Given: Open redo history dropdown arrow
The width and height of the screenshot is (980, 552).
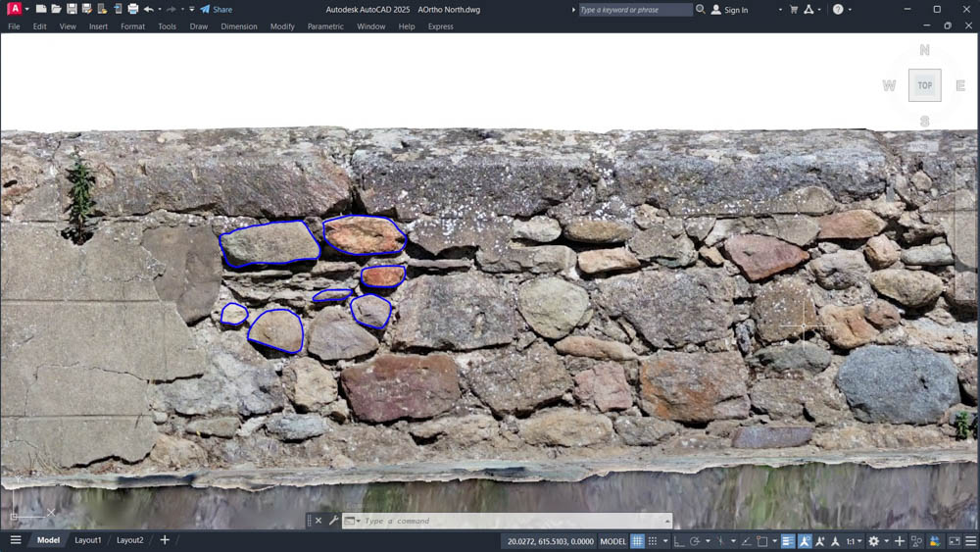Looking at the screenshot, I should pos(182,10).
